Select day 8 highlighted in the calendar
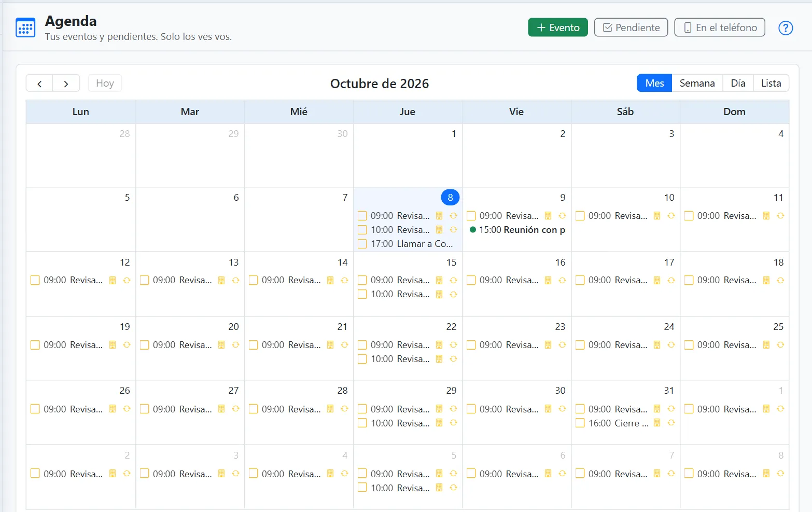The width and height of the screenshot is (812, 512). click(450, 198)
